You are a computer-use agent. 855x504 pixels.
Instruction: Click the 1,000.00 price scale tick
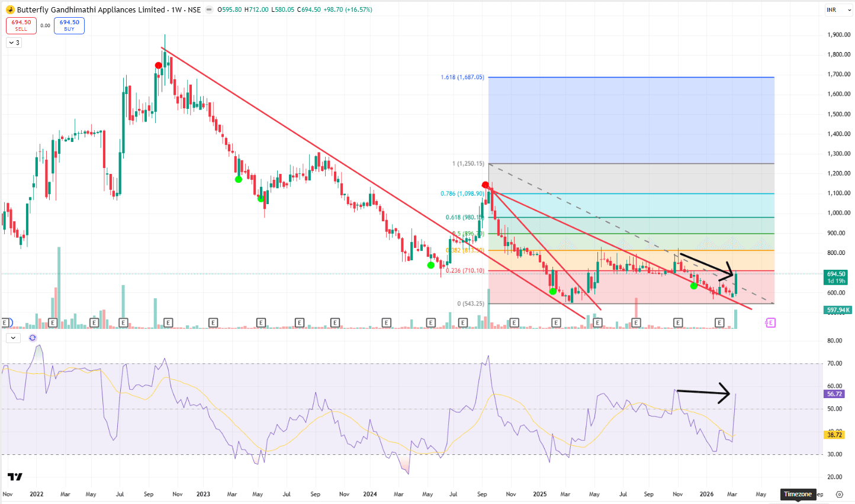pyautogui.click(x=839, y=213)
